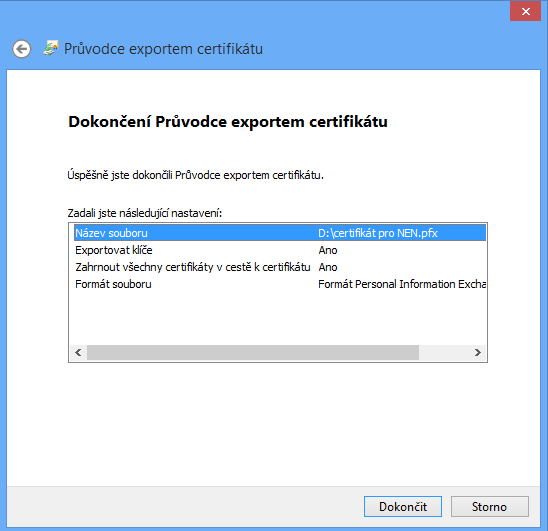
Task: Click scroll right arrow in settings list
Action: pyautogui.click(x=478, y=352)
